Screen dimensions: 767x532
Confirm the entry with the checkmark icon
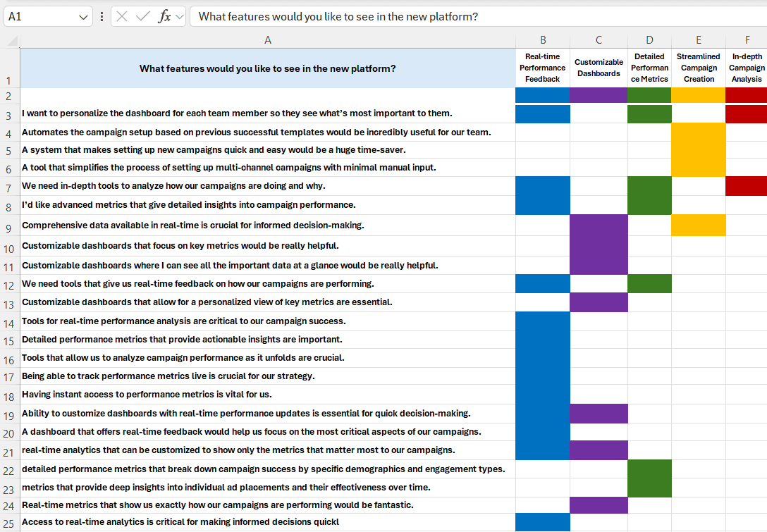pyautogui.click(x=143, y=17)
